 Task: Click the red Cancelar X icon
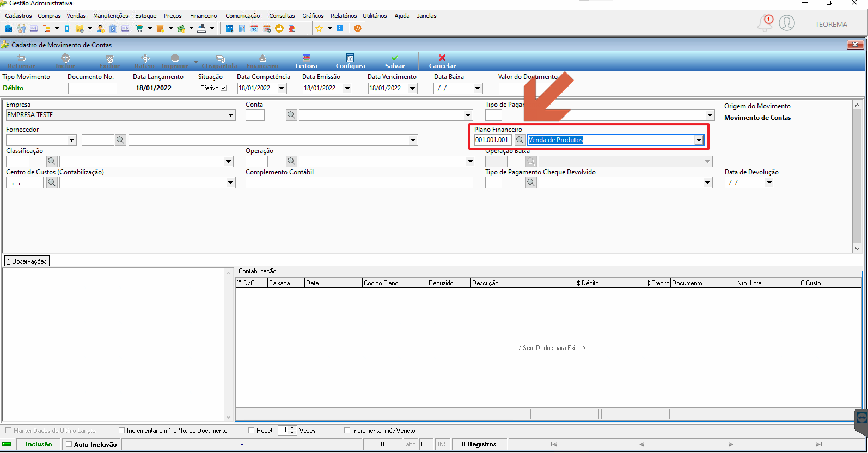442,58
